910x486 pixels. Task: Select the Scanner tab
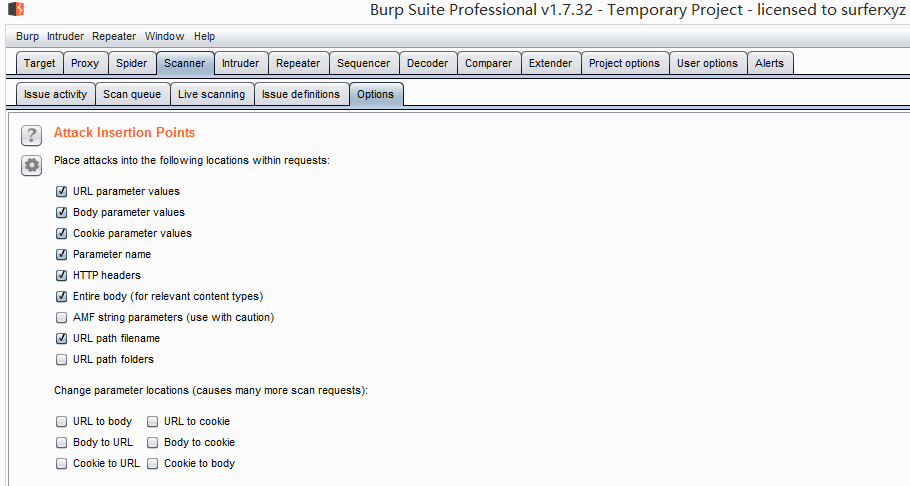[x=185, y=63]
